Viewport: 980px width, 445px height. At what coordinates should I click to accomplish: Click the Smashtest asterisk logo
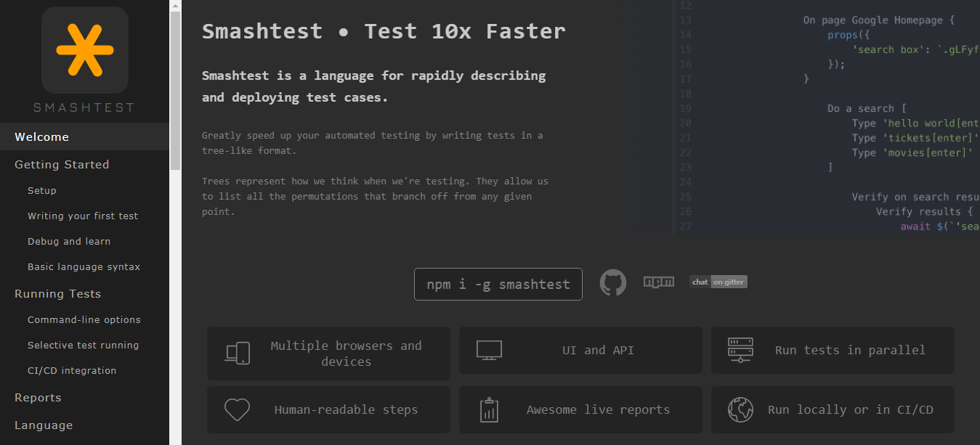(x=84, y=51)
